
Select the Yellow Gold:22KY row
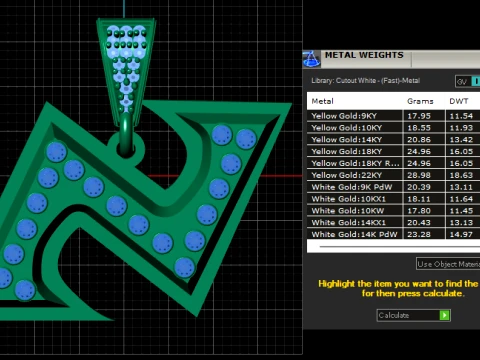[393, 175]
